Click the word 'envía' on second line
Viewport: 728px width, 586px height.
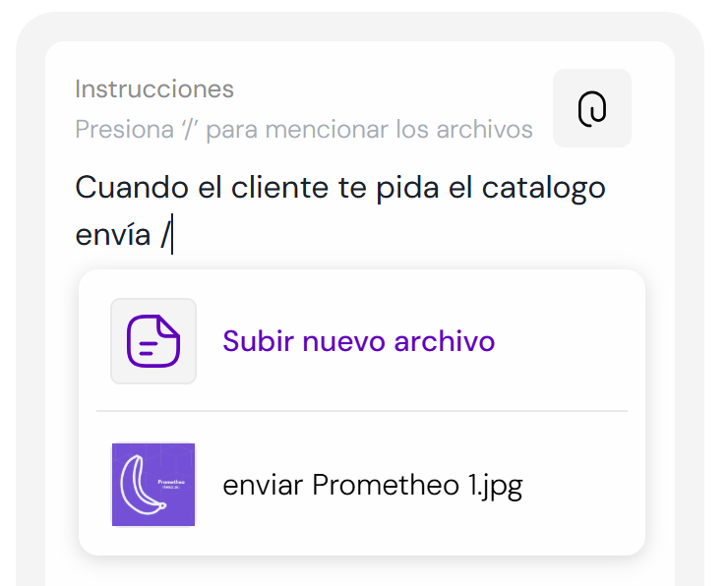pos(113,235)
